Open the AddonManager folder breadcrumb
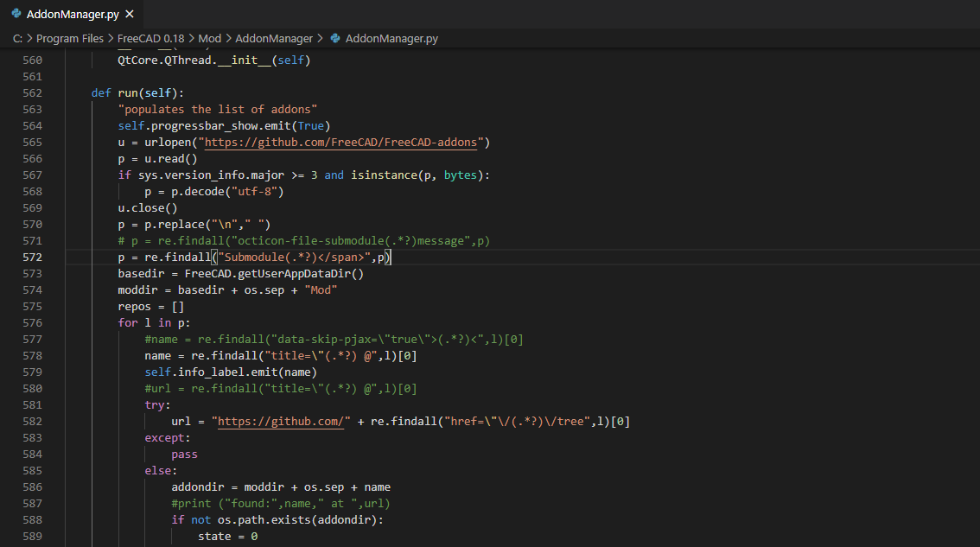Screen dimensions: 980x547 [274, 38]
